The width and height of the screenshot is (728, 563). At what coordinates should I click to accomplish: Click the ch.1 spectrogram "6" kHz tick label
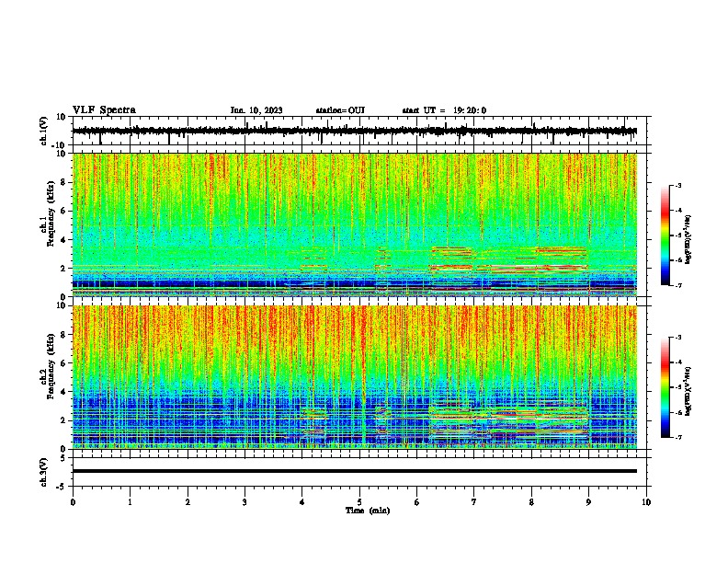point(63,211)
